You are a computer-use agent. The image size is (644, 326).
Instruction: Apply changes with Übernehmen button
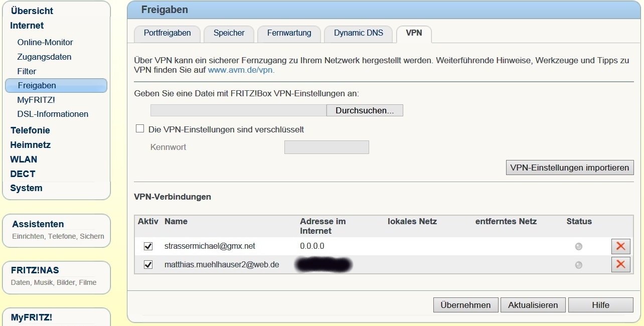(x=465, y=305)
